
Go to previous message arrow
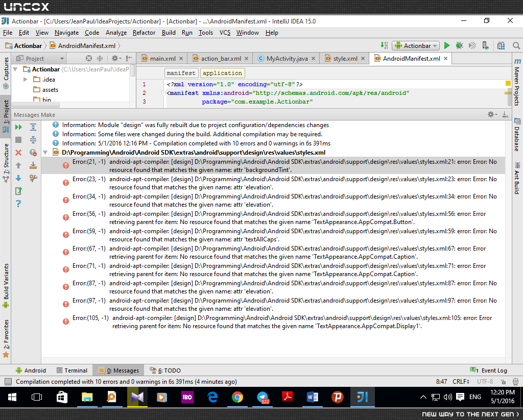click(18, 165)
